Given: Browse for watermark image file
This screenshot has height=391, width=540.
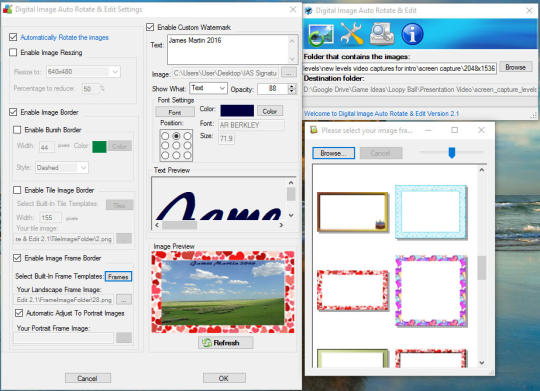Looking at the screenshot, I should tap(289, 73).
